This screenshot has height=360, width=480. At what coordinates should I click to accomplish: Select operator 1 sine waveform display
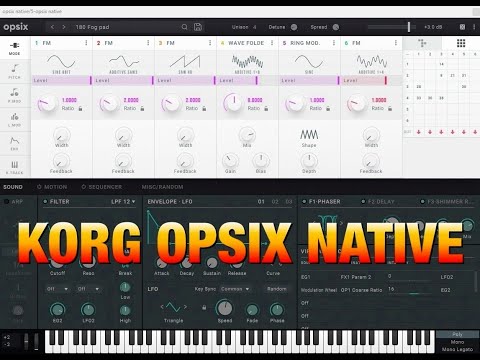pyautogui.click(x=61, y=62)
